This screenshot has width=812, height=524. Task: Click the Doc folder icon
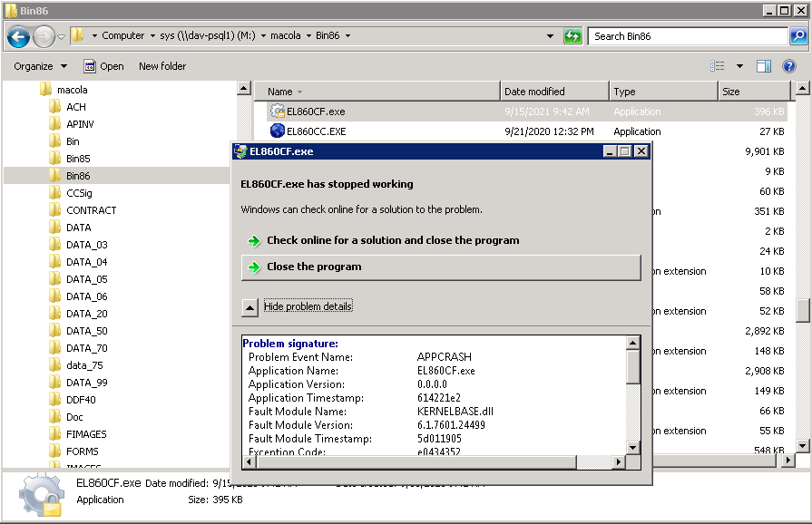coord(55,416)
